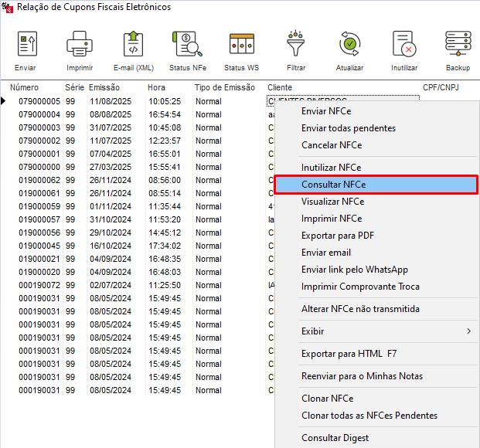Open the E-mail (XML) toolbar icon

click(x=134, y=45)
